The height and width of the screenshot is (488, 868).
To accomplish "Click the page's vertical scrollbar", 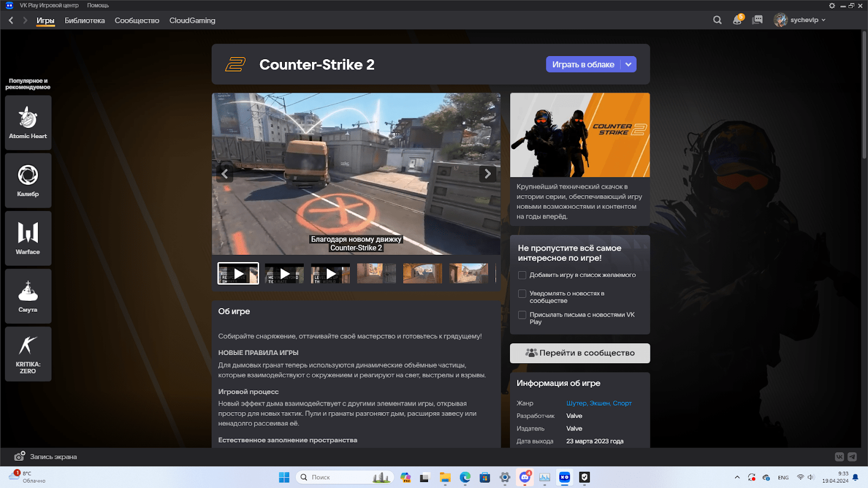I will pos(864,95).
